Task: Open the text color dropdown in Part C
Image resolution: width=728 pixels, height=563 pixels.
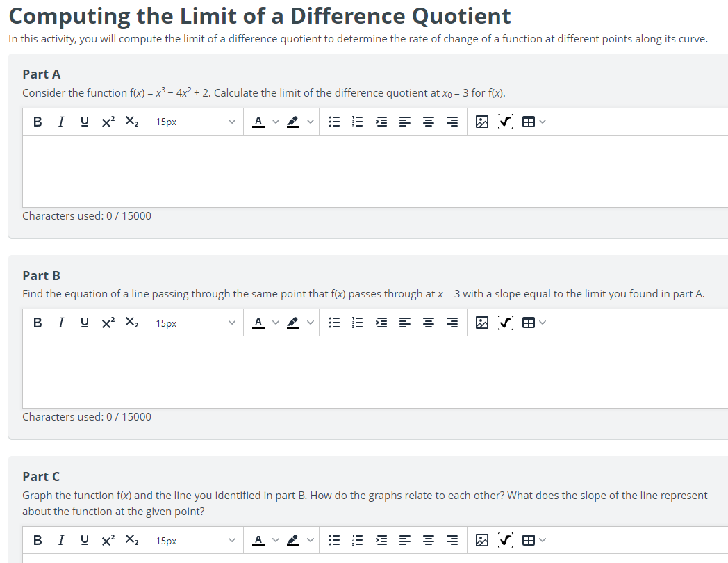Action: click(x=275, y=540)
